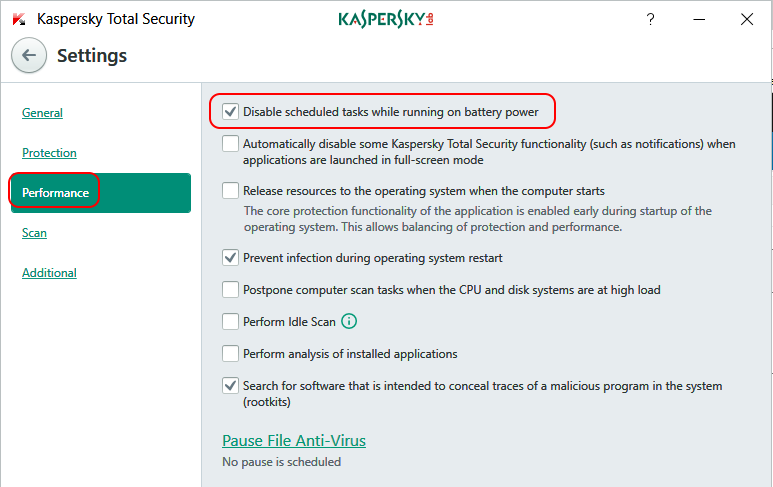Close the Kaspersky Total Security window
The height and width of the screenshot is (487, 773).
[x=746, y=19]
